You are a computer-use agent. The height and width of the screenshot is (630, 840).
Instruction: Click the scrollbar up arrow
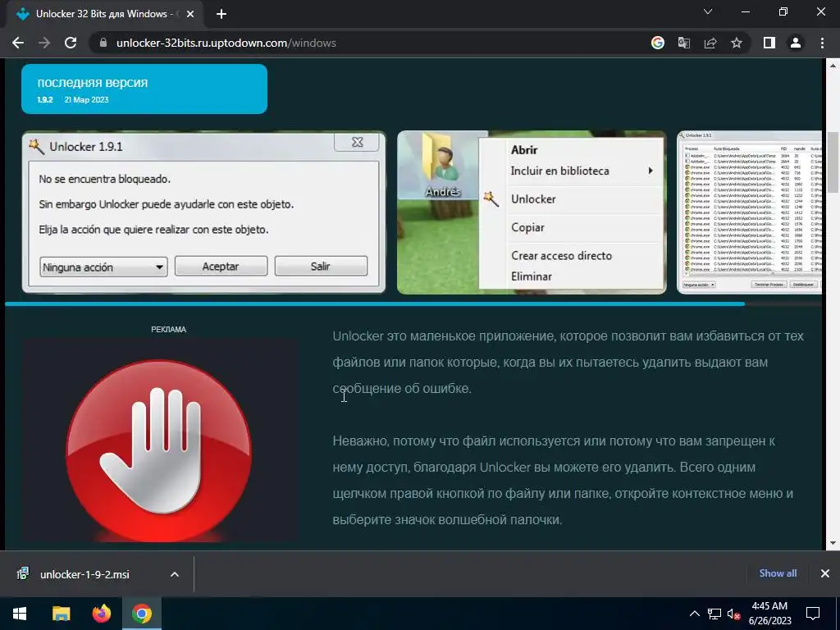coord(833,66)
